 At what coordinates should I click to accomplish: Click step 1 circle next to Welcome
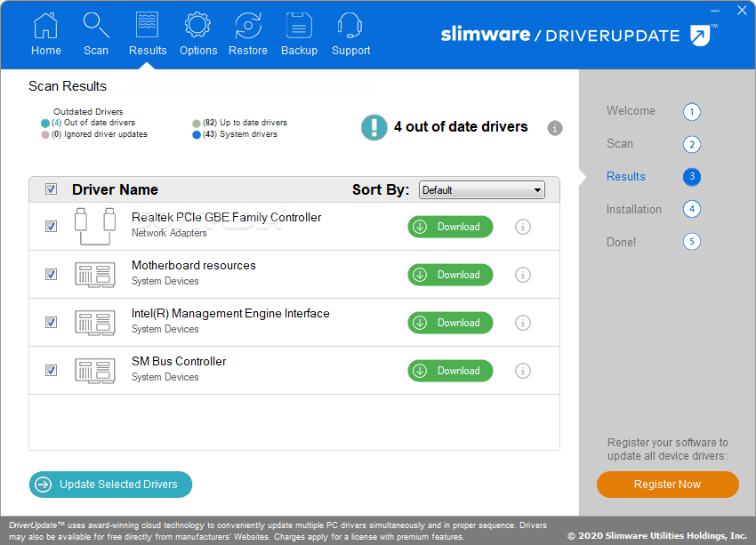691,112
